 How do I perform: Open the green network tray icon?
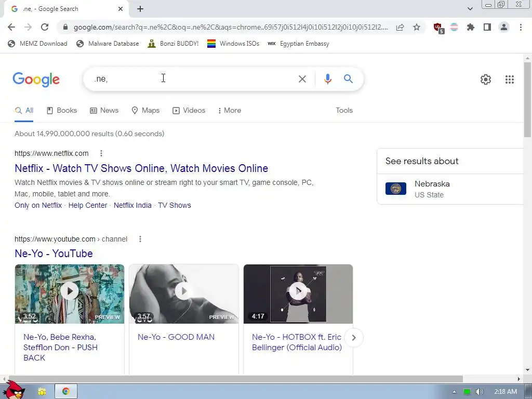click(x=467, y=392)
